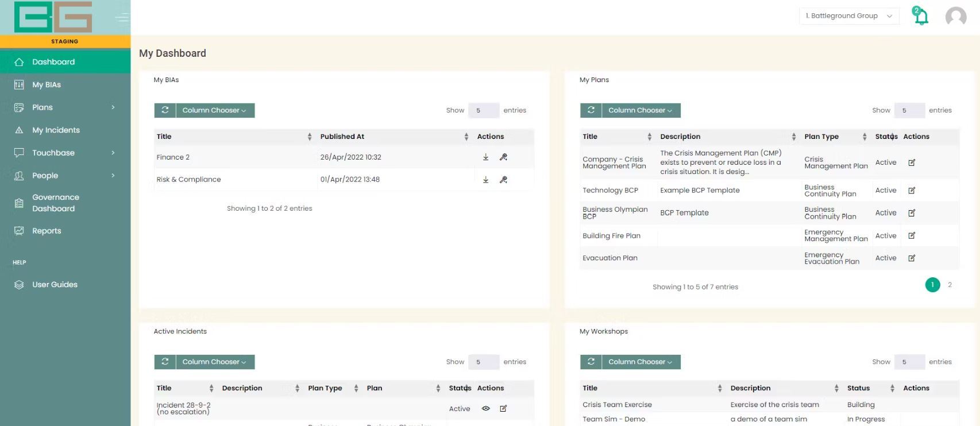Go to Governance Dashboard
The height and width of the screenshot is (426, 980).
coord(56,203)
